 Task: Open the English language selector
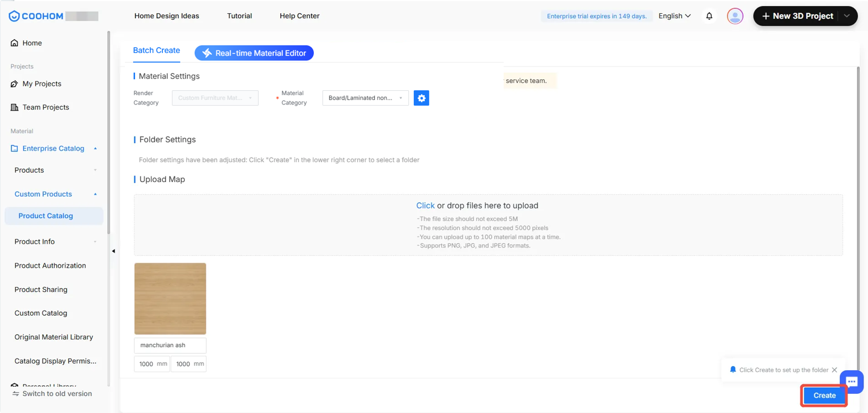(x=674, y=16)
